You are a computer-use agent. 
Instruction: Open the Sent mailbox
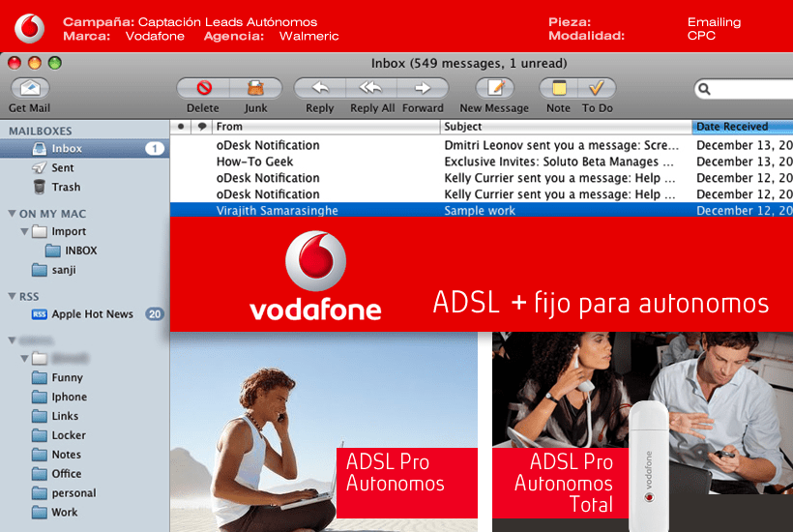click(62, 168)
